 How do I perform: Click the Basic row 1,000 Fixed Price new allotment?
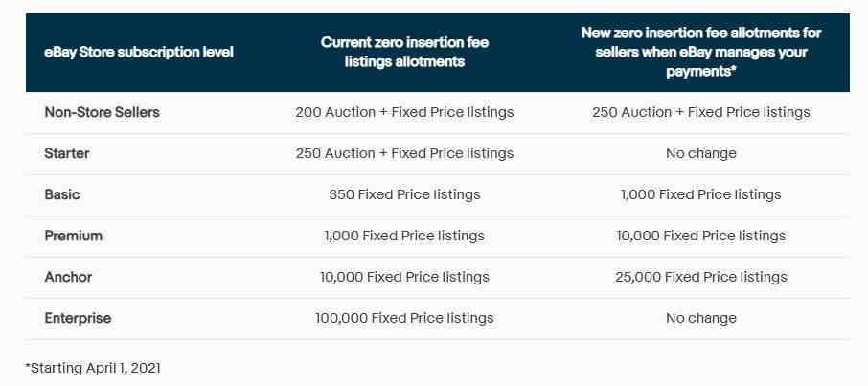[x=701, y=194]
